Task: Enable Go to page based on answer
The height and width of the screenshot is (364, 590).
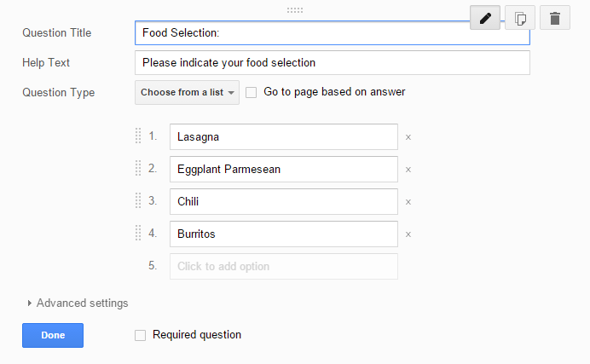Action: coord(251,93)
